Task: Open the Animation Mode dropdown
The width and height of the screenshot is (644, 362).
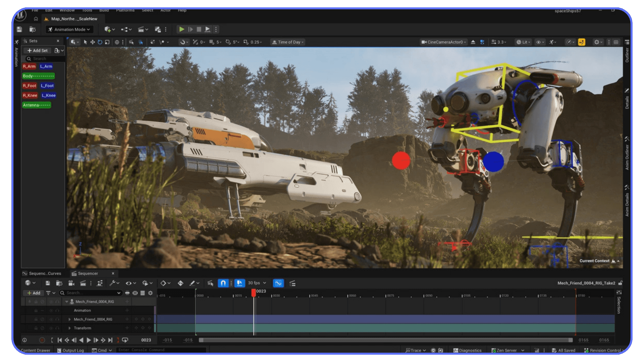Action: [69, 29]
